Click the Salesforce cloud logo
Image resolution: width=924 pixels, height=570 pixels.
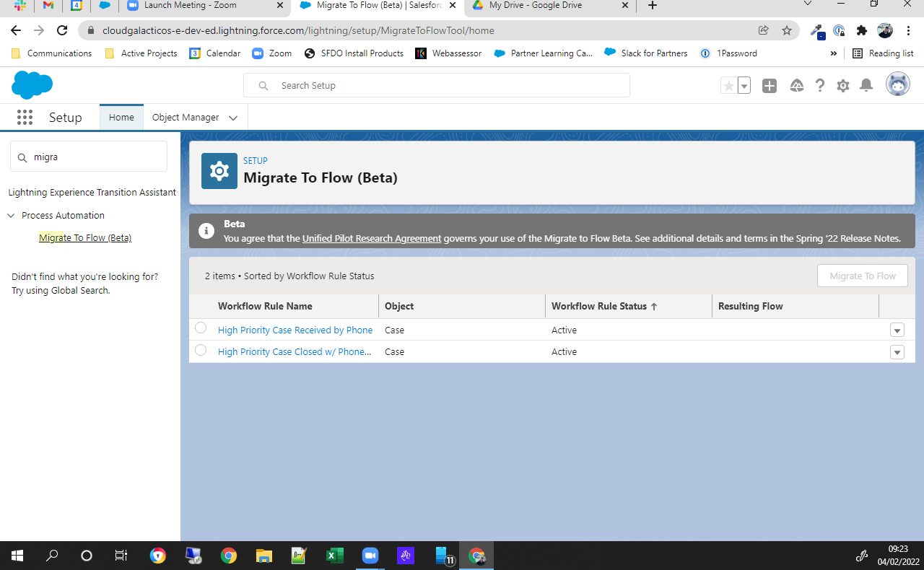point(32,85)
